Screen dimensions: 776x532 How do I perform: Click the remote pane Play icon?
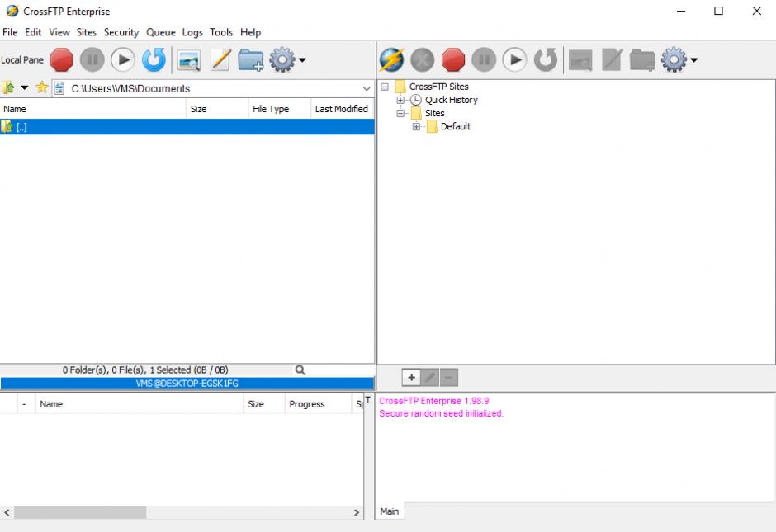click(514, 60)
